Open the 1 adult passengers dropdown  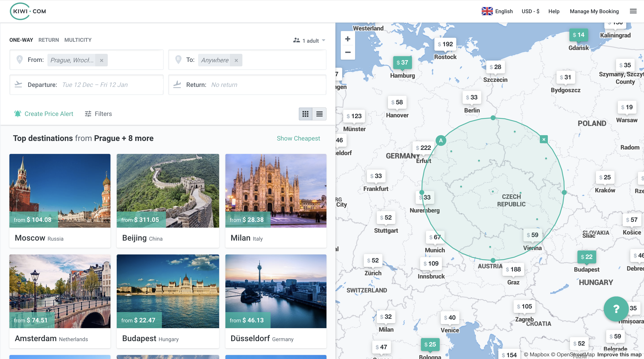pos(309,40)
